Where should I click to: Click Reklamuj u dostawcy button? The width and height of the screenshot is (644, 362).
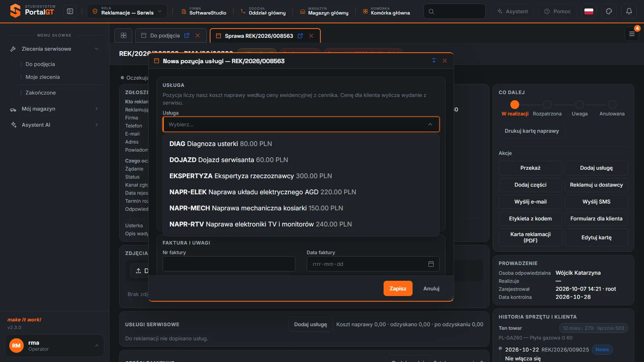click(597, 185)
